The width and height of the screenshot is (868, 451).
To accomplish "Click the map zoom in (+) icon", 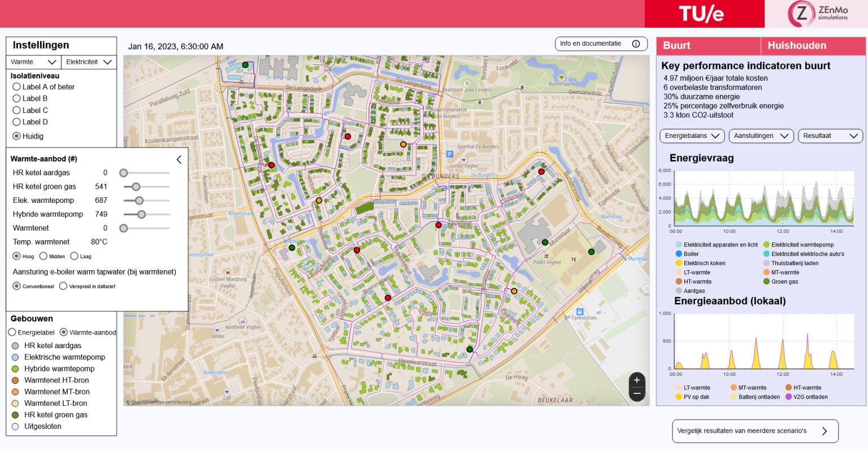I will [x=636, y=379].
